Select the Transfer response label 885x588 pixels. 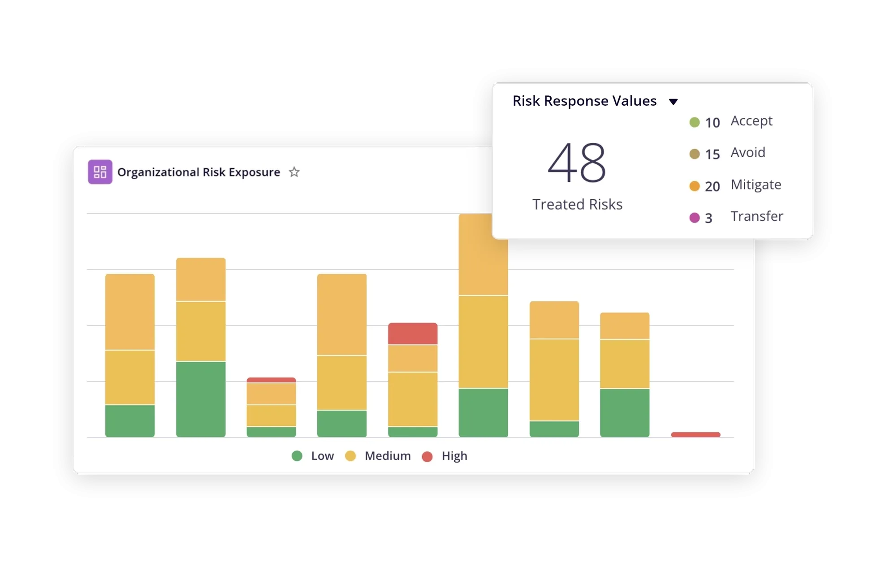click(756, 216)
